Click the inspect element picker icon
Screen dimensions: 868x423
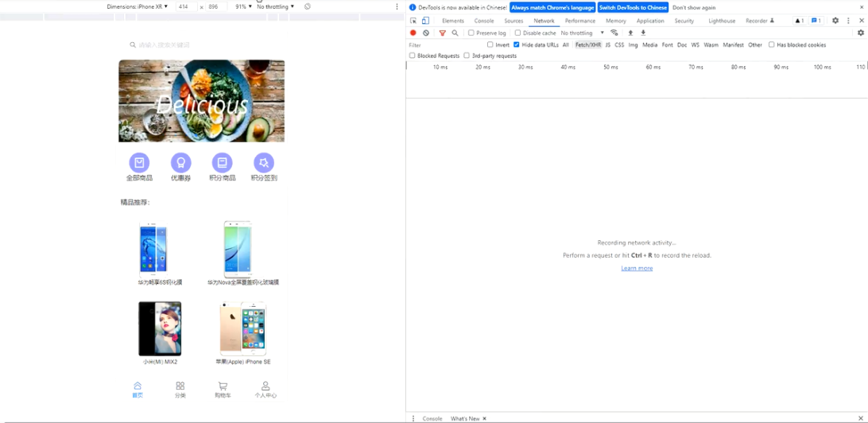click(x=413, y=21)
